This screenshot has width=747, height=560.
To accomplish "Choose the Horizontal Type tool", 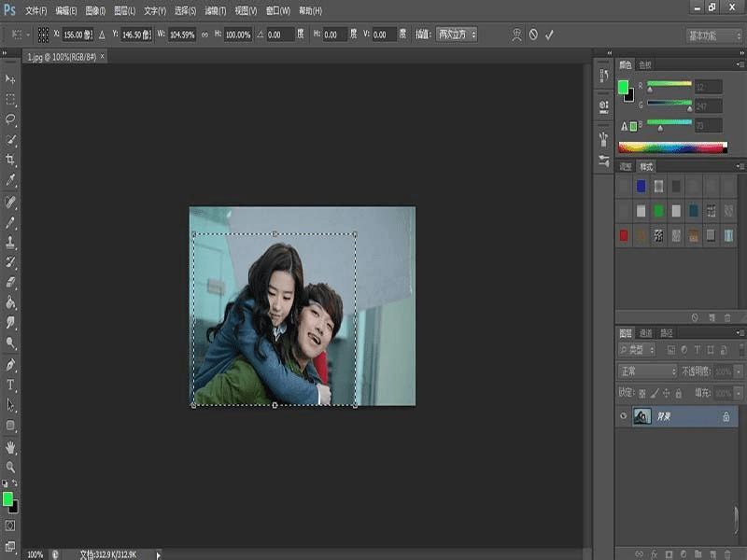I will [x=11, y=385].
